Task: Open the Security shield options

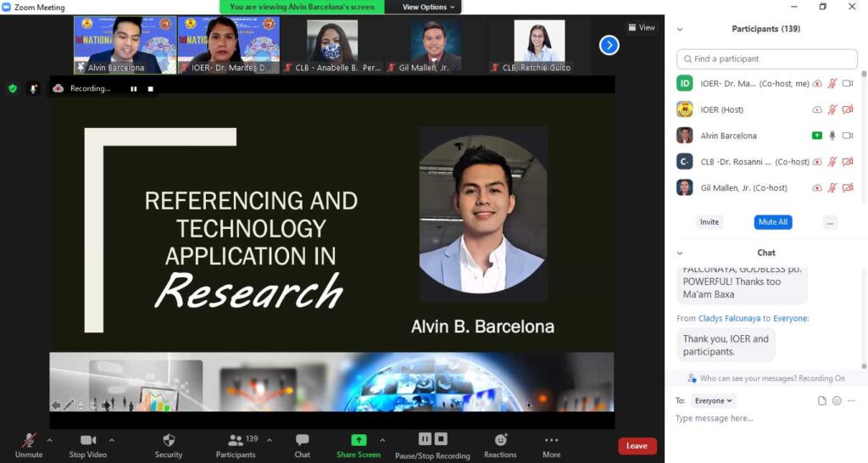Action: click(168, 439)
